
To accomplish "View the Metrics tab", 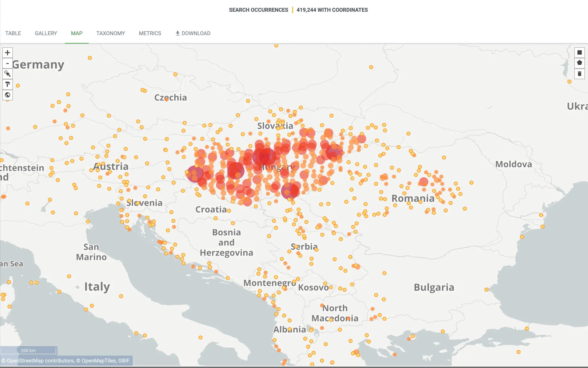I will coord(150,33).
